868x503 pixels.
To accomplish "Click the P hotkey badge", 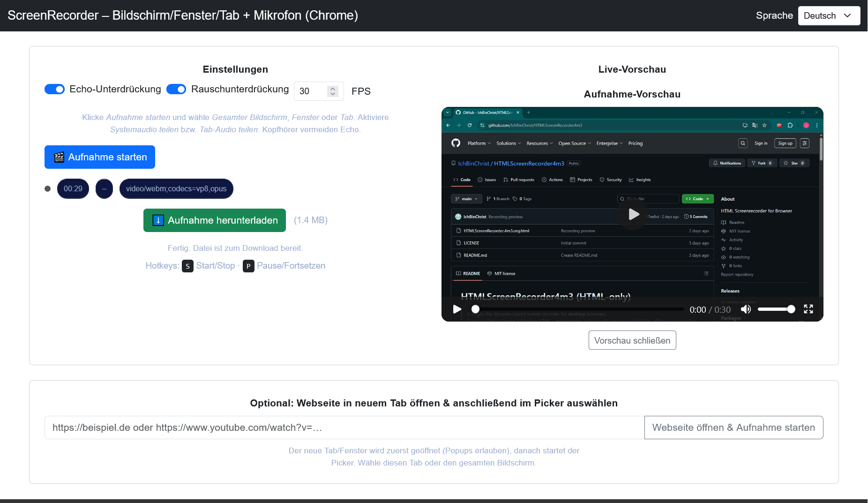I will pos(248,266).
